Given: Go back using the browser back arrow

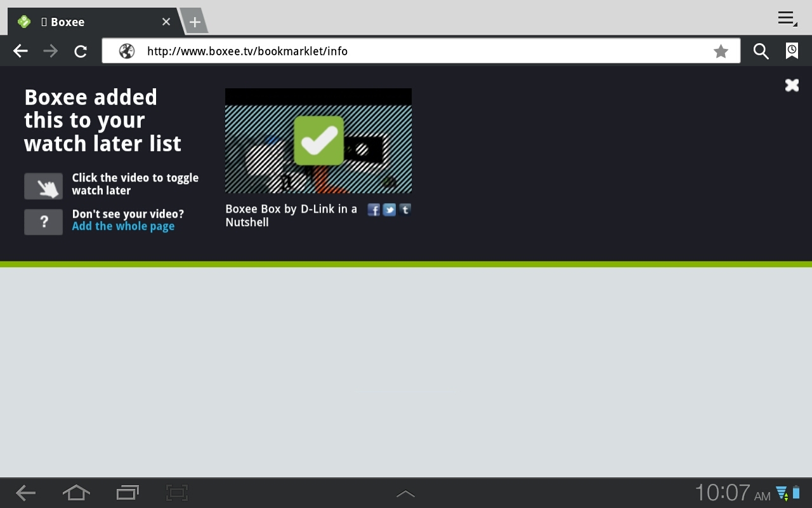Looking at the screenshot, I should pos(20,51).
